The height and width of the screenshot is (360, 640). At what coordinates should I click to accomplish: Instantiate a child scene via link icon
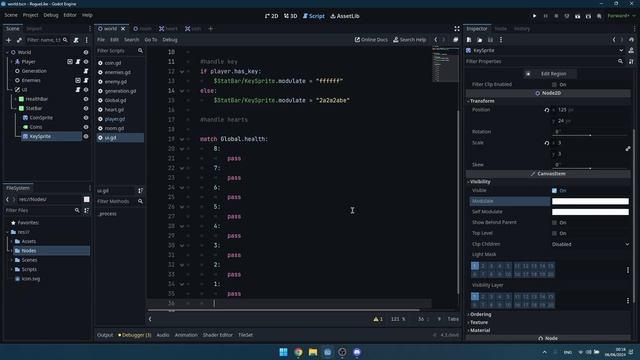(x=19, y=40)
